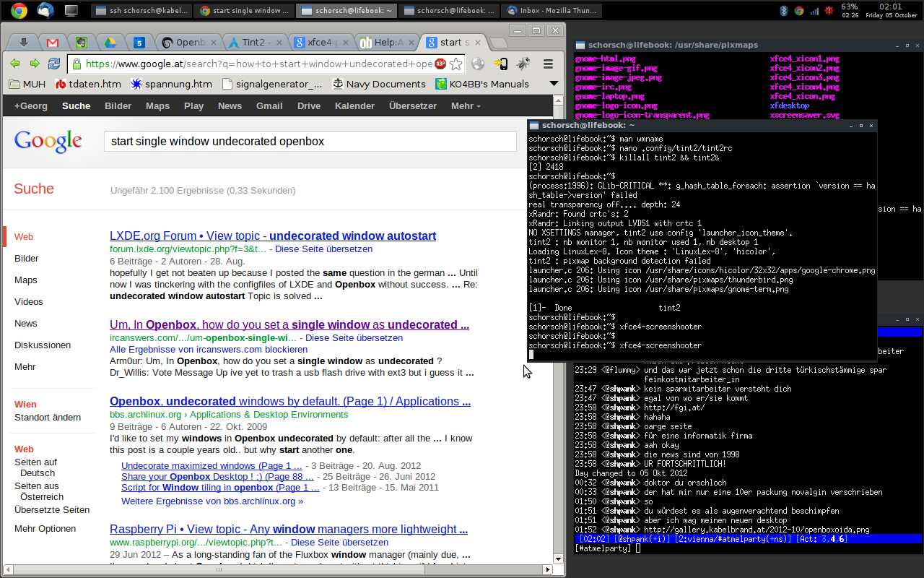The width and height of the screenshot is (924, 578).
Task: Click the Bluetooth icon in system tray
Action: tap(784, 10)
